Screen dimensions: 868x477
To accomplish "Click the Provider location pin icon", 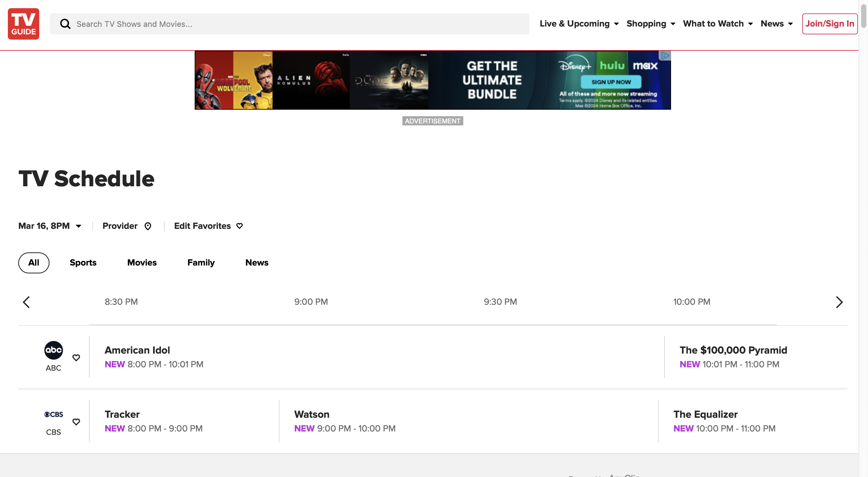I will (148, 226).
